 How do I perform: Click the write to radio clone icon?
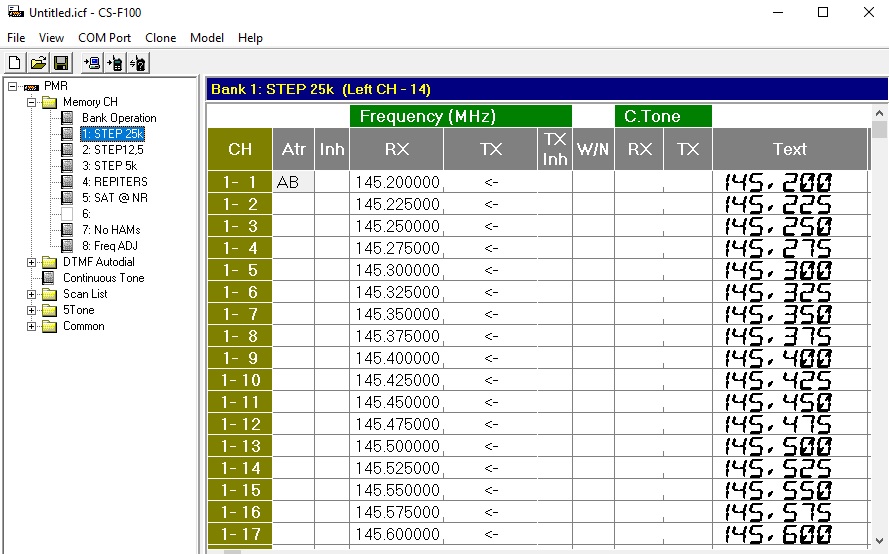115,63
